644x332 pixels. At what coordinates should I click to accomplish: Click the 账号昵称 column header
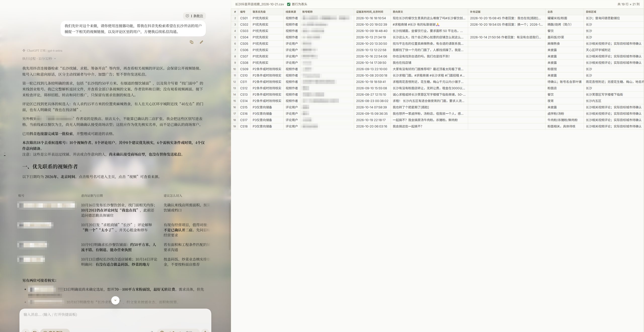point(327,12)
